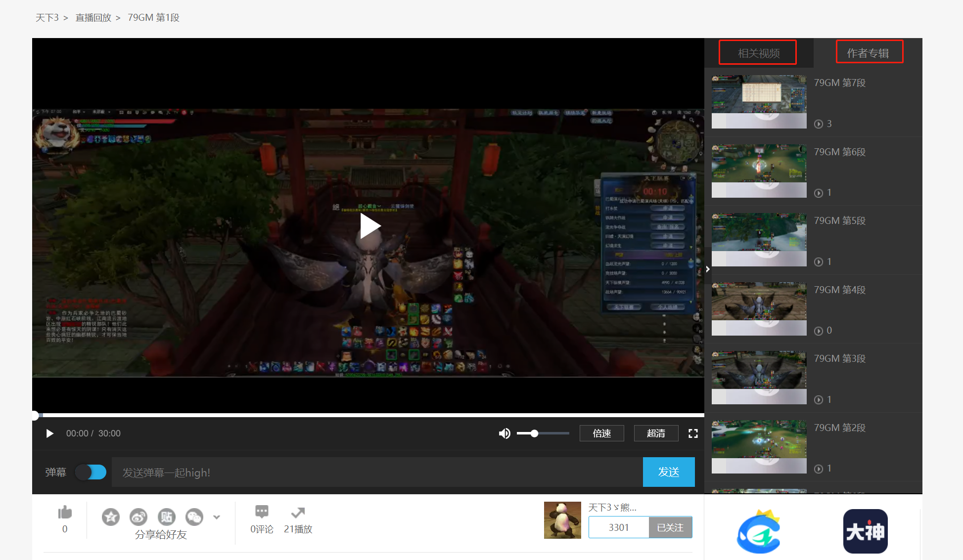The height and width of the screenshot is (560, 963).
Task: Share to QQ Zone star icon
Action: [x=111, y=517]
